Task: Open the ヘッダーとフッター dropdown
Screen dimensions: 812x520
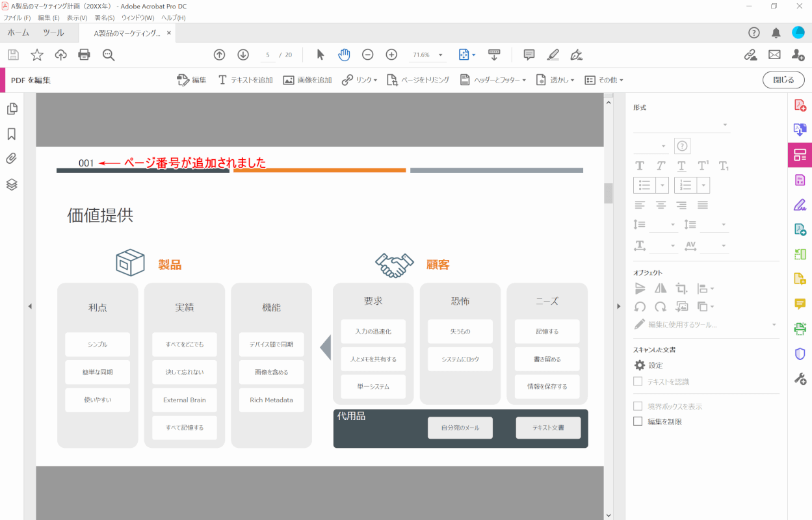Action: click(492, 80)
